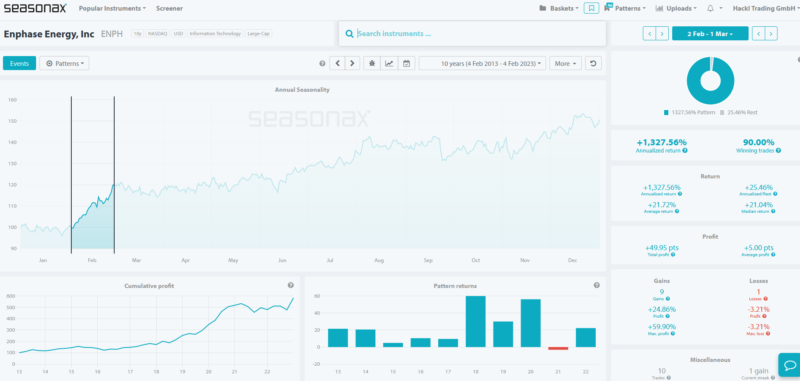Click help icon next to Winning trades

pos(778,150)
